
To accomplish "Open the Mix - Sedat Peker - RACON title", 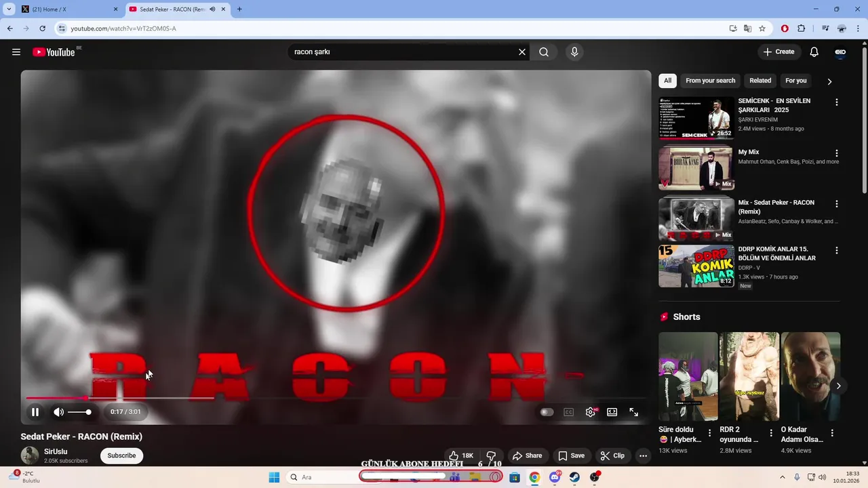I will pyautogui.click(x=776, y=207).
